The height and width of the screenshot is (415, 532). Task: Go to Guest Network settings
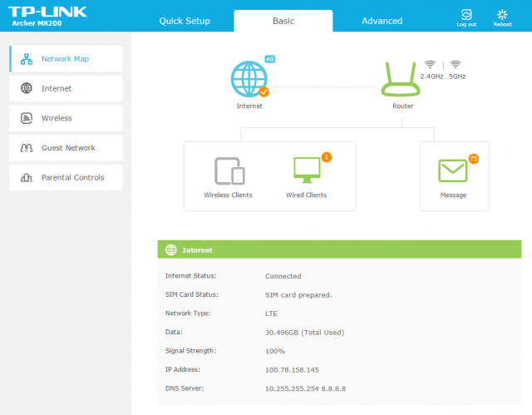click(x=66, y=148)
